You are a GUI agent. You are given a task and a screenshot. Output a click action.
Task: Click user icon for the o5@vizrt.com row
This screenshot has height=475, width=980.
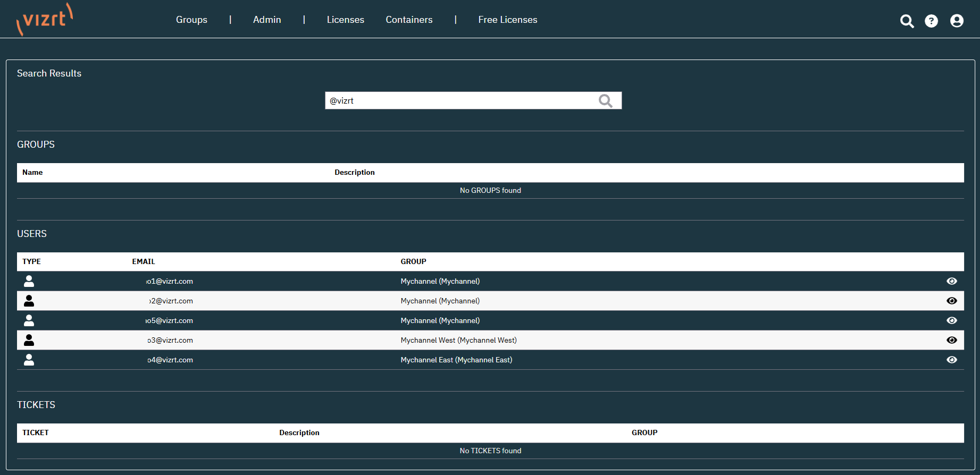[29, 320]
